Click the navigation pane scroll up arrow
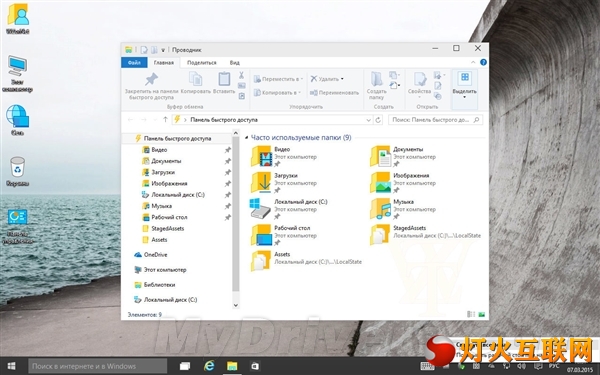Viewport: 600px width, 375px height. (236, 134)
